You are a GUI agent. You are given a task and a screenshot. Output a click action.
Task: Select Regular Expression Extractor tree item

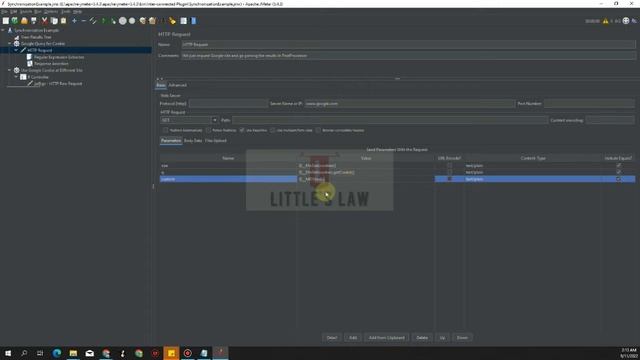(59, 57)
